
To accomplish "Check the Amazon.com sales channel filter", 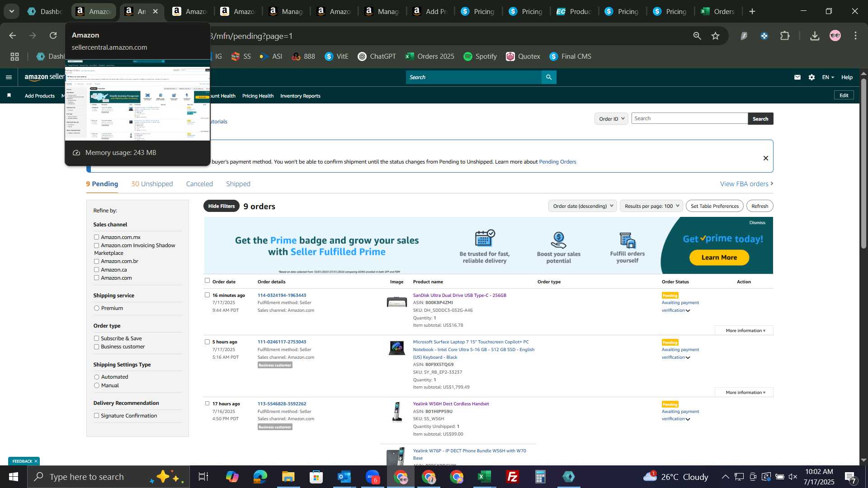I will (x=96, y=278).
